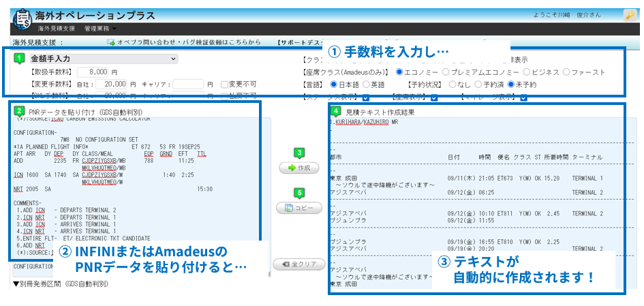Click the 都市 column header

coord(336,157)
